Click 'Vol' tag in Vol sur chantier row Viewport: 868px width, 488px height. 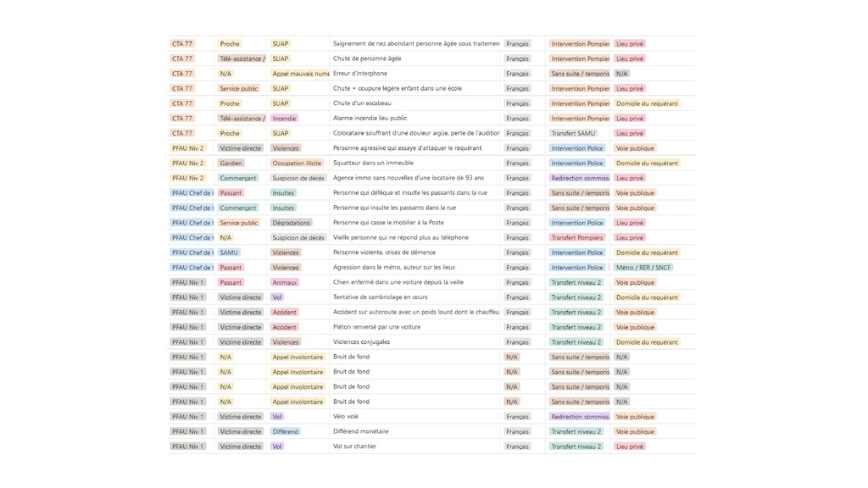coord(277,446)
